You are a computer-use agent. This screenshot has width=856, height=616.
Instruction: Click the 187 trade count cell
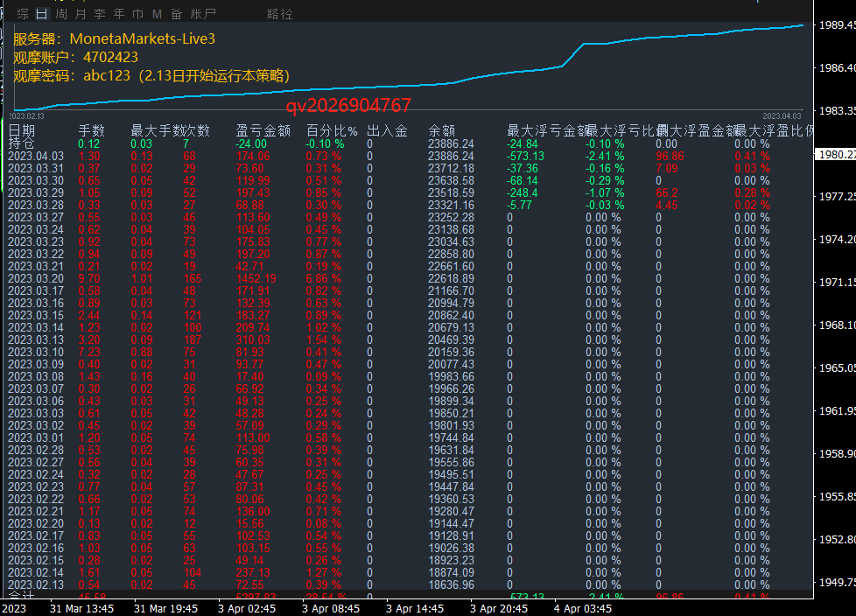[x=193, y=339]
